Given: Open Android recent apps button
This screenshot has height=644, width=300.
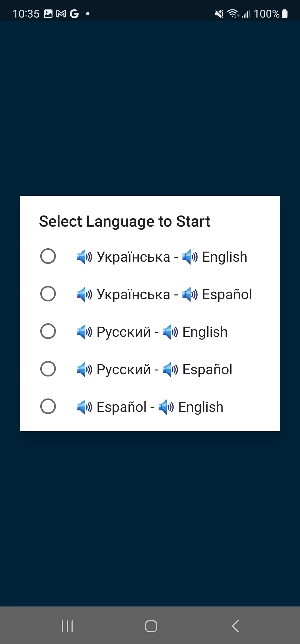Looking at the screenshot, I should pyautogui.click(x=67, y=626).
